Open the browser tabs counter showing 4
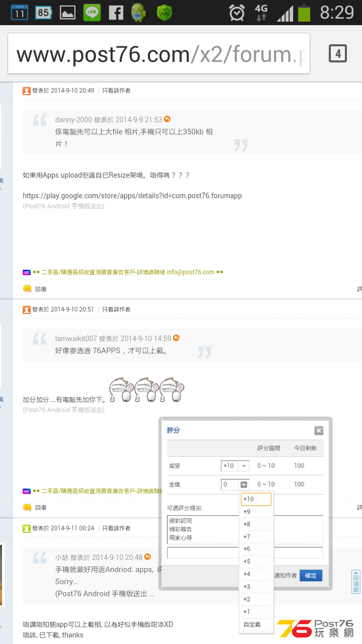This screenshot has height=644, width=362. pyautogui.click(x=338, y=53)
